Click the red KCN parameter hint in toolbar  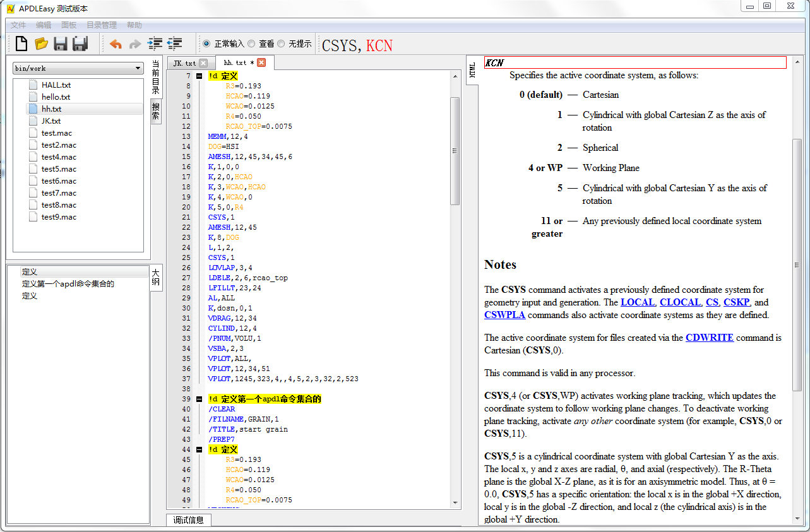coord(379,45)
